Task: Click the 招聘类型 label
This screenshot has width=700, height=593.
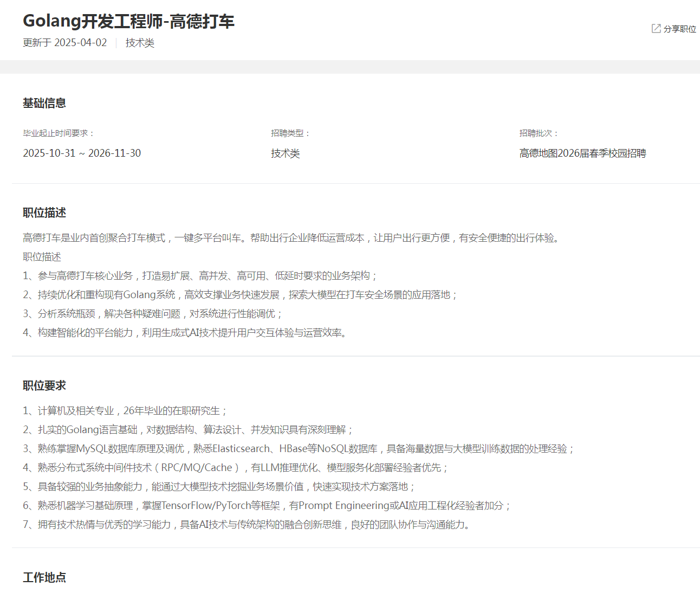Action: pyautogui.click(x=290, y=133)
